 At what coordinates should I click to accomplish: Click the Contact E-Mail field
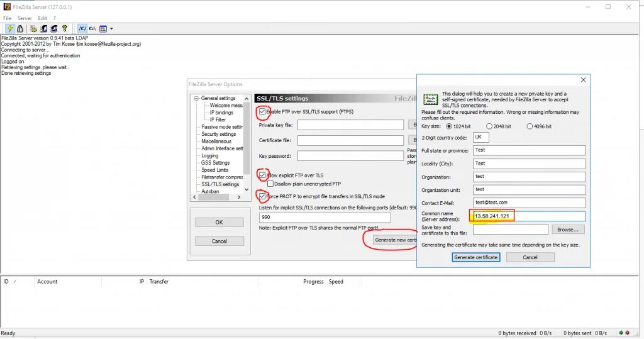point(529,203)
